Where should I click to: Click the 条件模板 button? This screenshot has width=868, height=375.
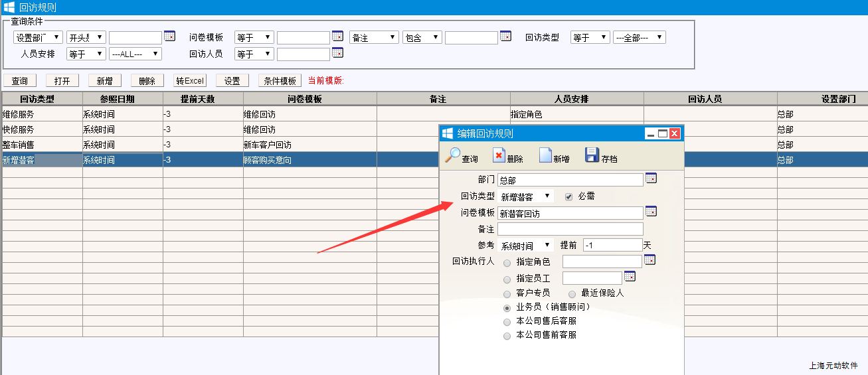[x=280, y=81]
